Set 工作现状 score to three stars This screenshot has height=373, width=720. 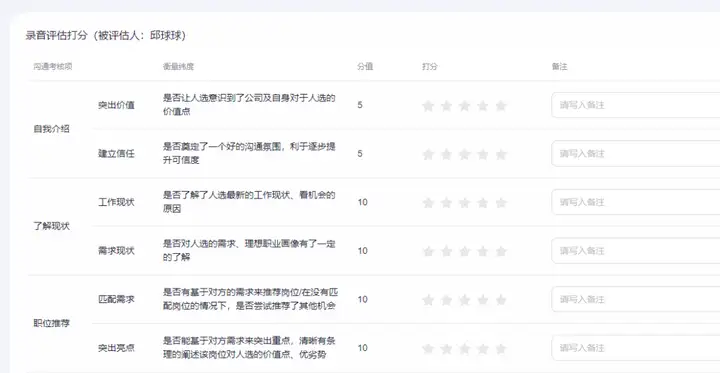tap(464, 203)
